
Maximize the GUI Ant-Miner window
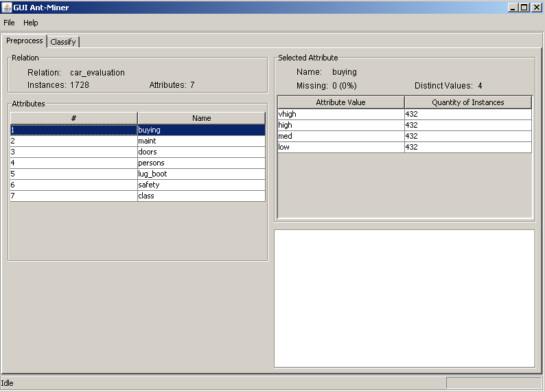point(524,8)
